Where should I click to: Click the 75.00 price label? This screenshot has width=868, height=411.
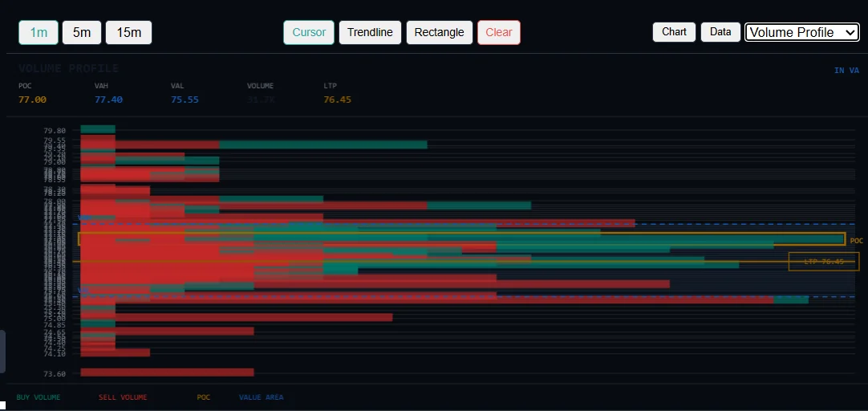tap(55, 319)
